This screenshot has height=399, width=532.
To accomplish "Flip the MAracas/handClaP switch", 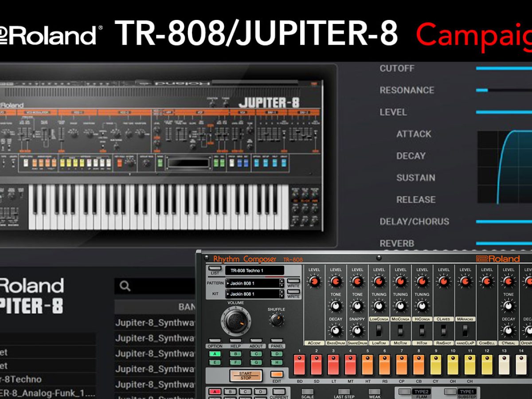I will coord(465,330).
